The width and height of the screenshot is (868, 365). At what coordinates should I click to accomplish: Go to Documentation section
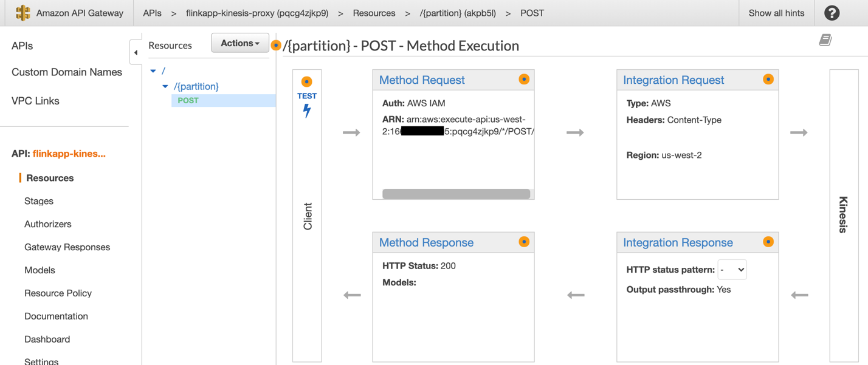click(56, 316)
